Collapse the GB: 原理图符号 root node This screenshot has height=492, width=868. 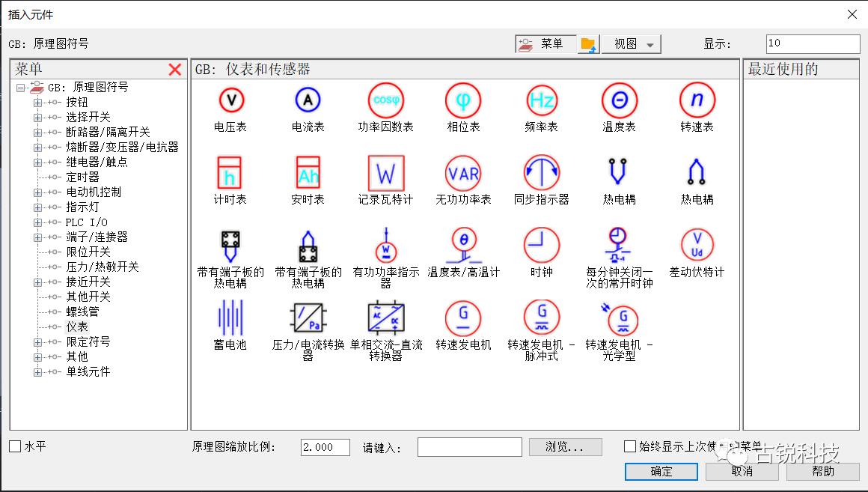pos(20,88)
